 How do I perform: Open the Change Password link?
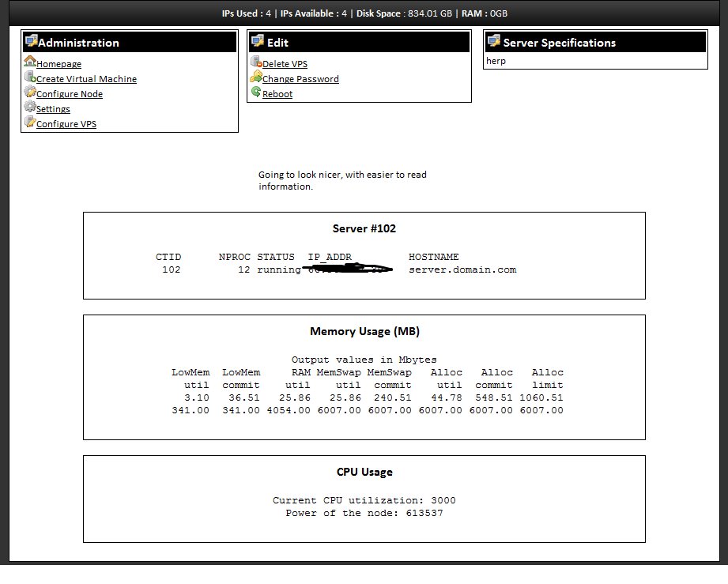tap(300, 79)
